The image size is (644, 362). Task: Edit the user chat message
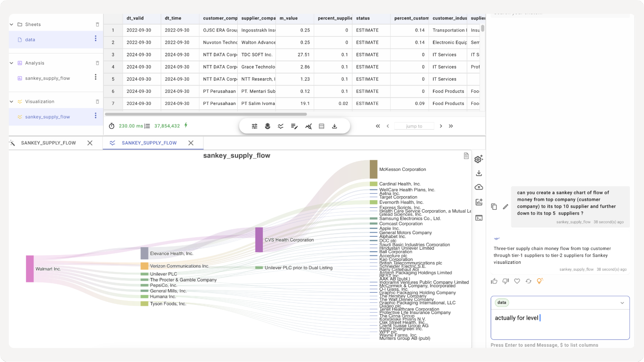pos(506,207)
